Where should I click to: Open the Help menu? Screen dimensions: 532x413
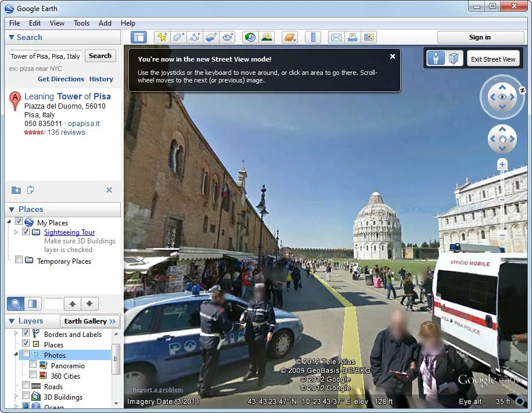[x=128, y=23]
